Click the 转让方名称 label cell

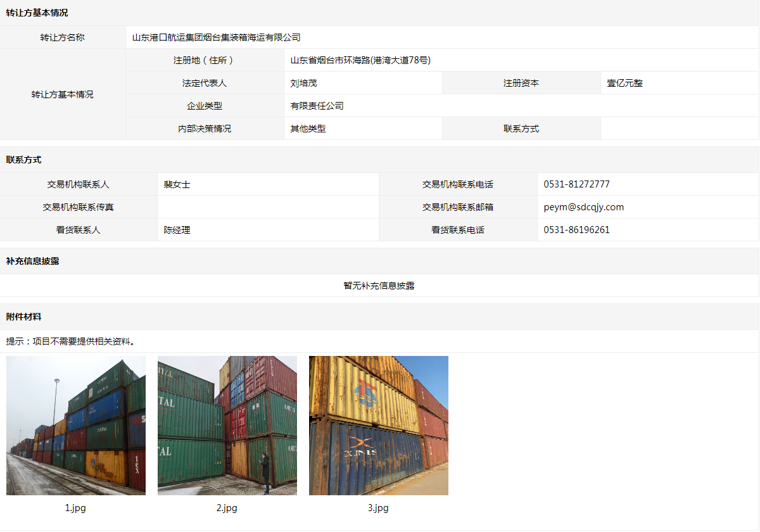pos(63,37)
